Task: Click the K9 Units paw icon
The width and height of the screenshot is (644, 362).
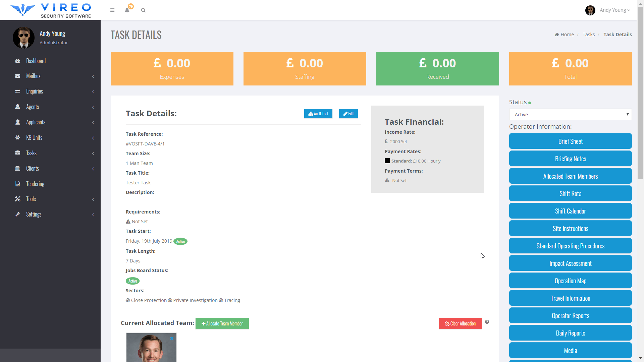Action: click(x=17, y=137)
